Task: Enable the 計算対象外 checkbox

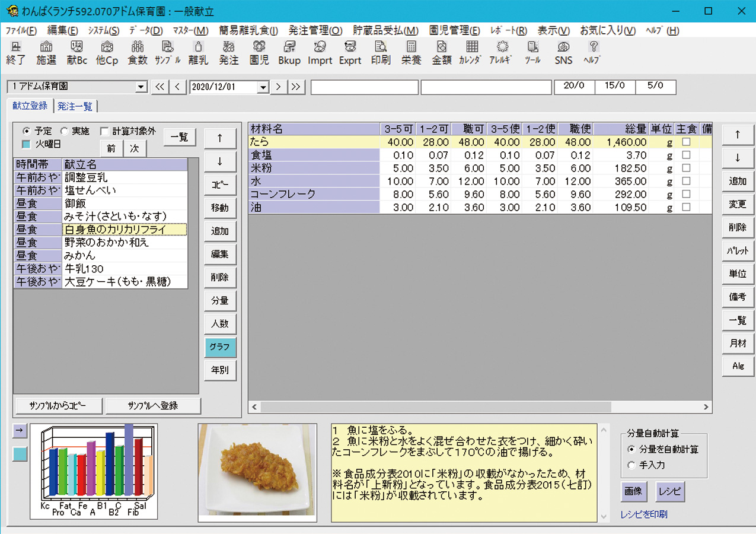Action: [x=104, y=131]
